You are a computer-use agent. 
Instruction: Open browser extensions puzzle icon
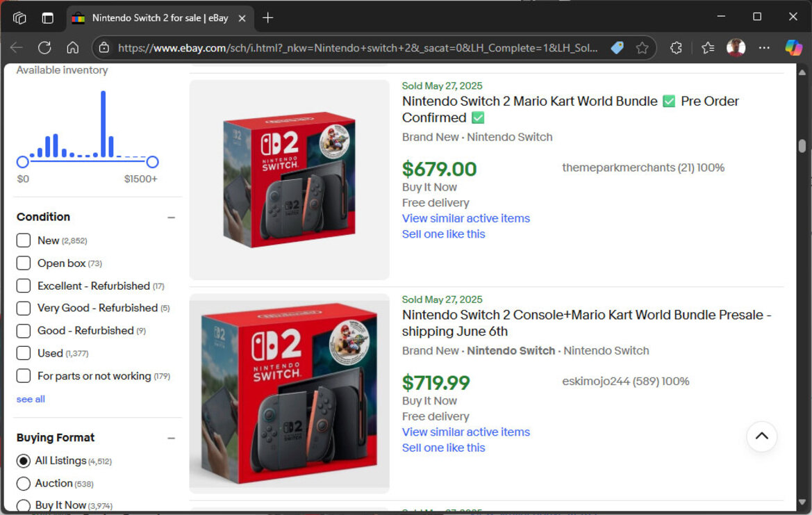coord(676,48)
